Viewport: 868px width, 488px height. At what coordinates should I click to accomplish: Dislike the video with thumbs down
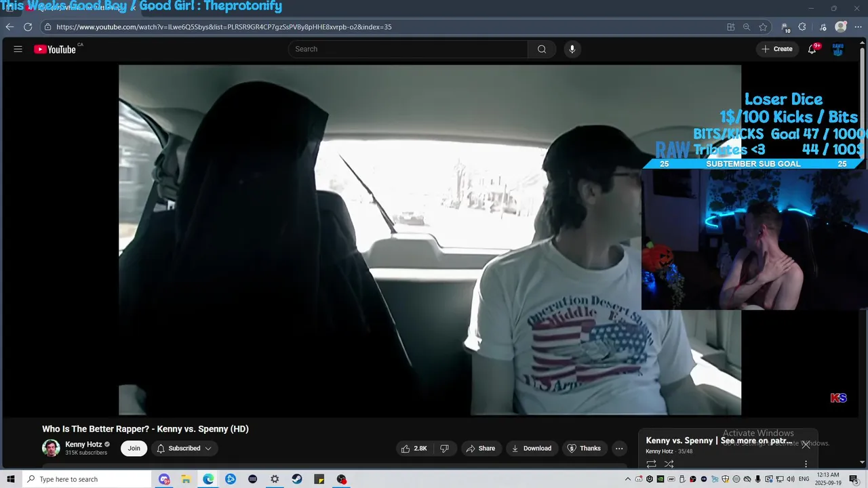pos(445,448)
